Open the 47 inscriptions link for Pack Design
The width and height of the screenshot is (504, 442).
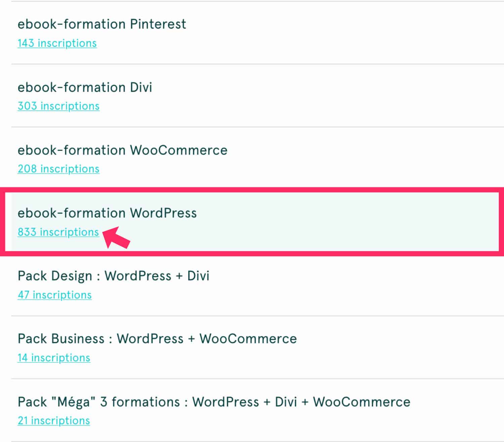click(x=54, y=295)
